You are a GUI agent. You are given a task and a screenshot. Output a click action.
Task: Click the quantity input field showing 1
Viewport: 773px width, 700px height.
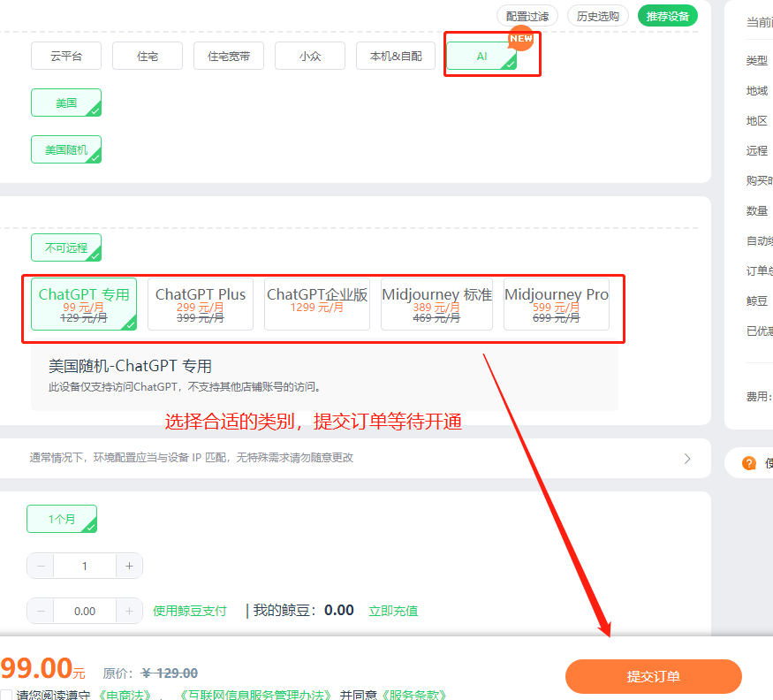(85, 566)
